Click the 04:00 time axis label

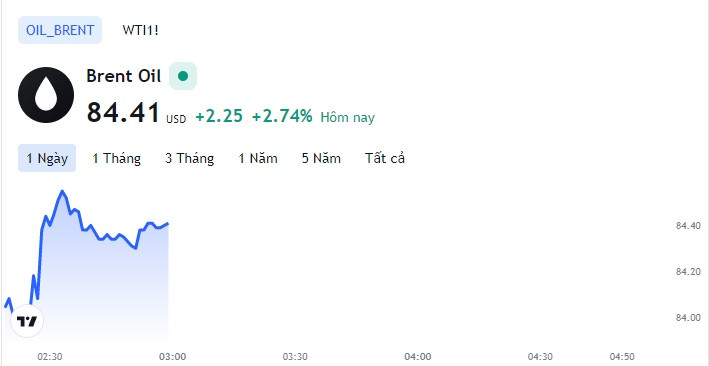pos(417,356)
